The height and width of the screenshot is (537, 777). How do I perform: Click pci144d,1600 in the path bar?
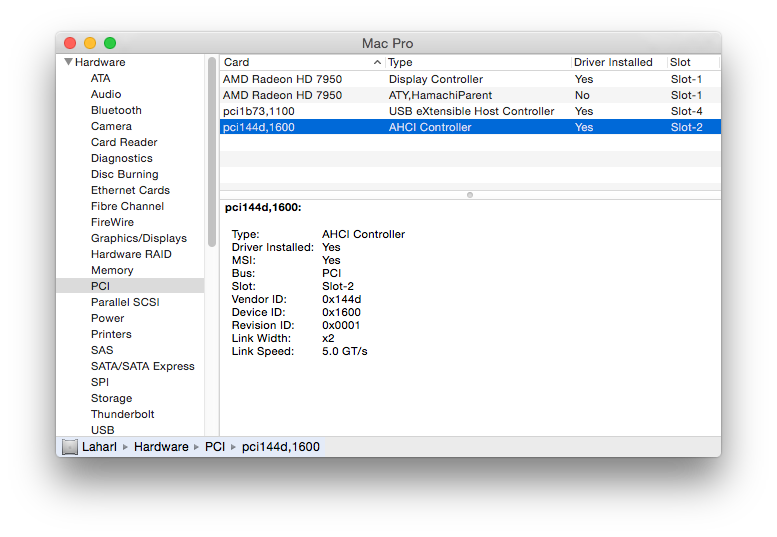point(280,447)
